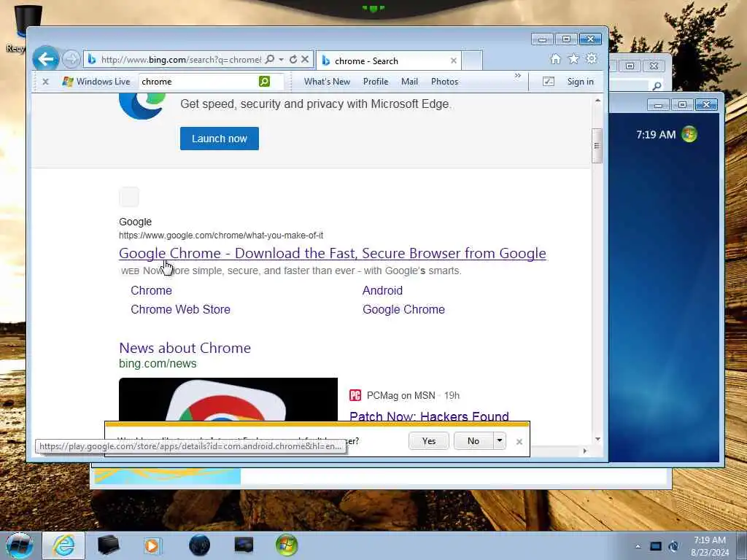This screenshot has height=560, width=747.
Task: Open Windows Media Player on the taskbar
Action: tap(153, 545)
